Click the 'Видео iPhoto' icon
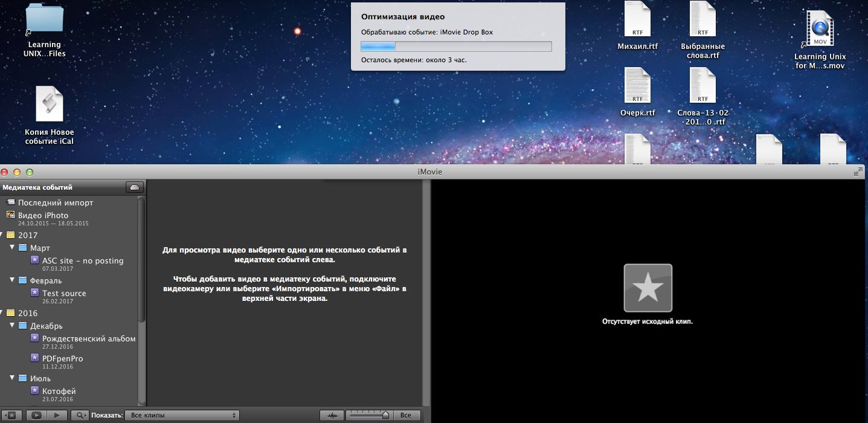The image size is (868, 423). (10, 215)
